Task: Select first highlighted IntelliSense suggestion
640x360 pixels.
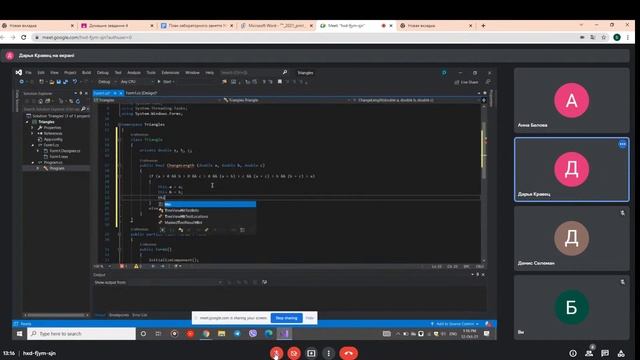Action: (207, 204)
